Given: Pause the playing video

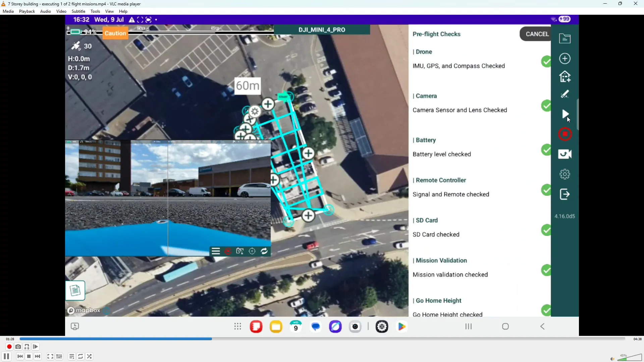Looking at the screenshot, I should [x=6, y=356].
